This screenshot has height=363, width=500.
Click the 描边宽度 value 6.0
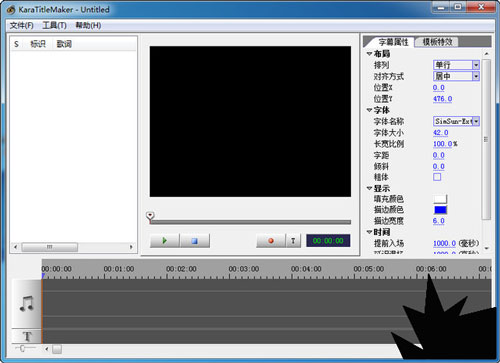point(439,221)
